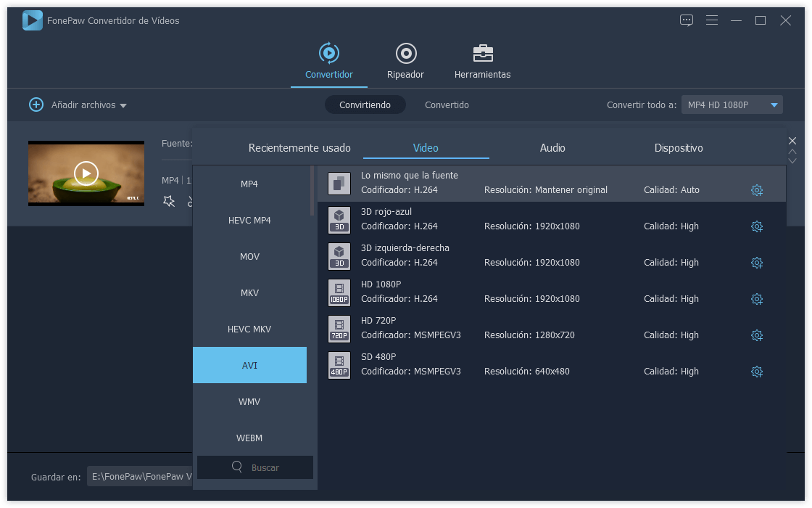Click the edit effects star wand icon

coord(169,201)
